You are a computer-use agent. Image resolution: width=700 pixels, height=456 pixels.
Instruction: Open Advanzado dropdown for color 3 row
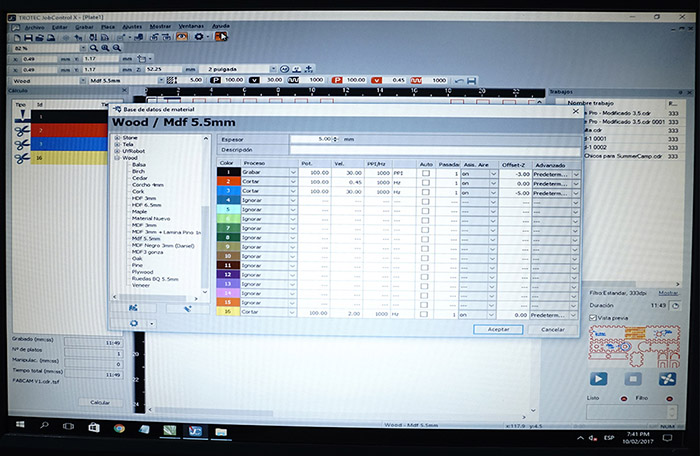tap(576, 193)
